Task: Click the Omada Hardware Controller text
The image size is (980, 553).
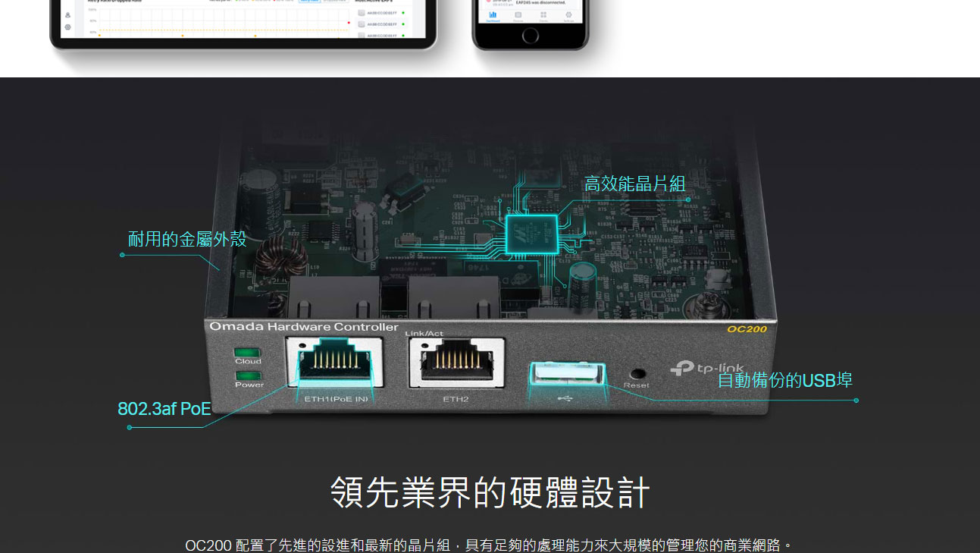Action: tap(304, 327)
